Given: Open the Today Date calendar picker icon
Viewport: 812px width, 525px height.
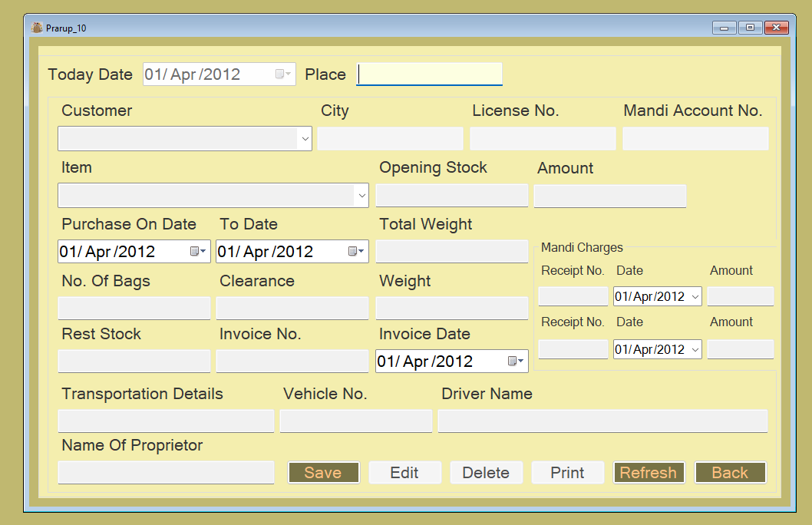Looking at the screenshot, I should (x=282, y=74).
